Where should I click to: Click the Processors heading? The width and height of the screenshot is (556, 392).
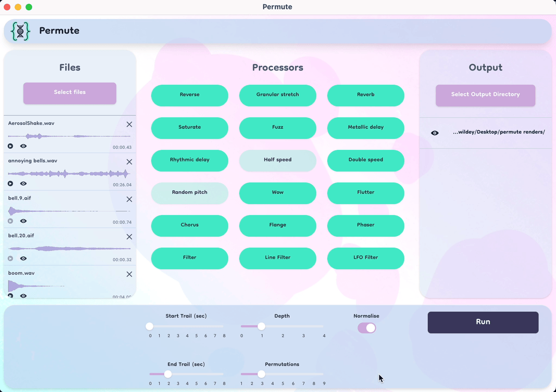point(278,67)
